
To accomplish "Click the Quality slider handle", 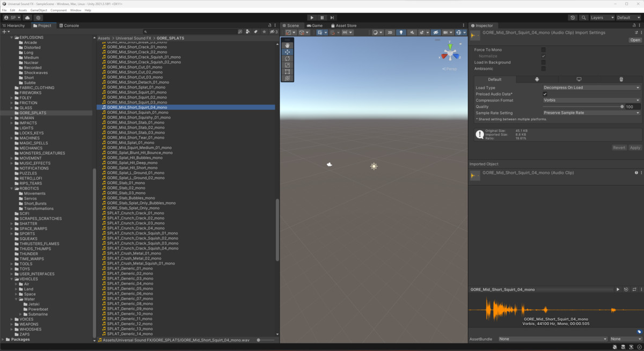I will click(622, 107).
